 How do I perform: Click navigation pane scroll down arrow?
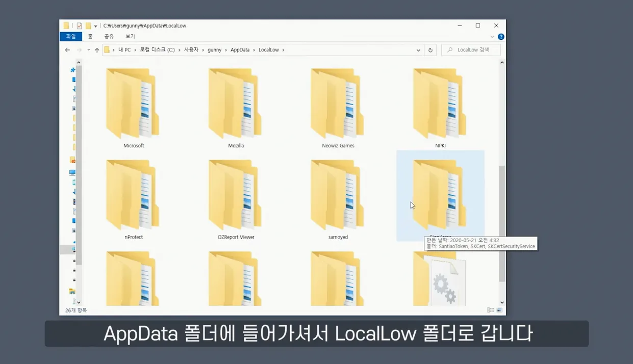tap(79, 303)
